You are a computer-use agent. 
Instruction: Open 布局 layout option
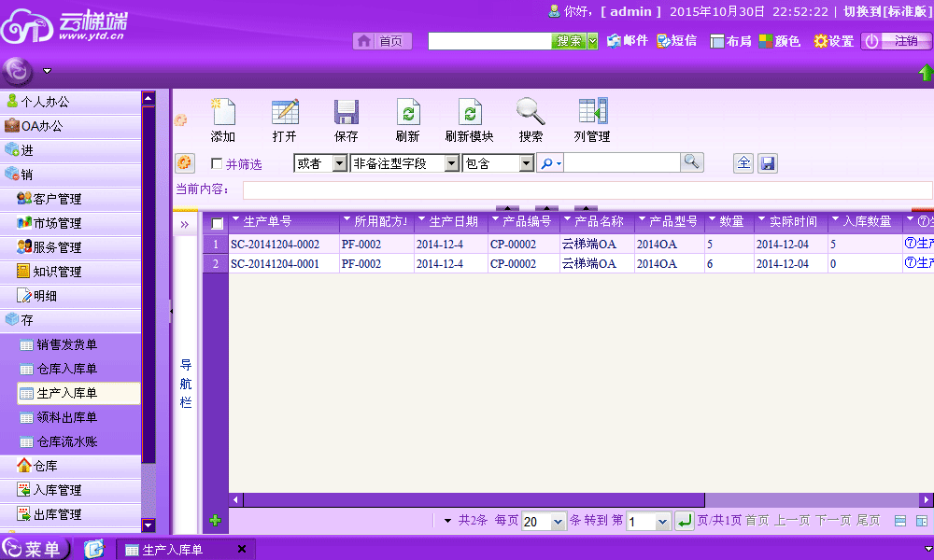(x=731, y=40)
